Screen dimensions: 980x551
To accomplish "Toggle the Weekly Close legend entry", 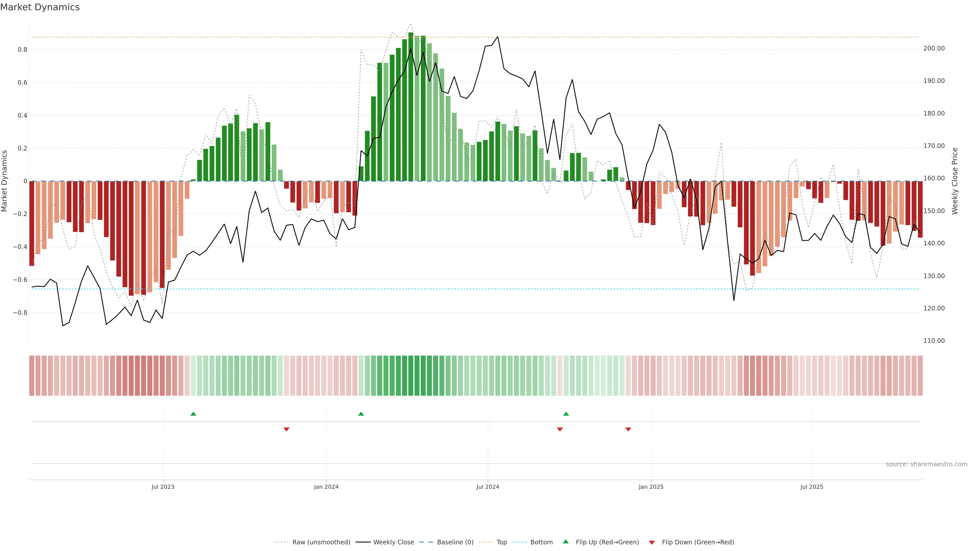I will tap(393, 542).
